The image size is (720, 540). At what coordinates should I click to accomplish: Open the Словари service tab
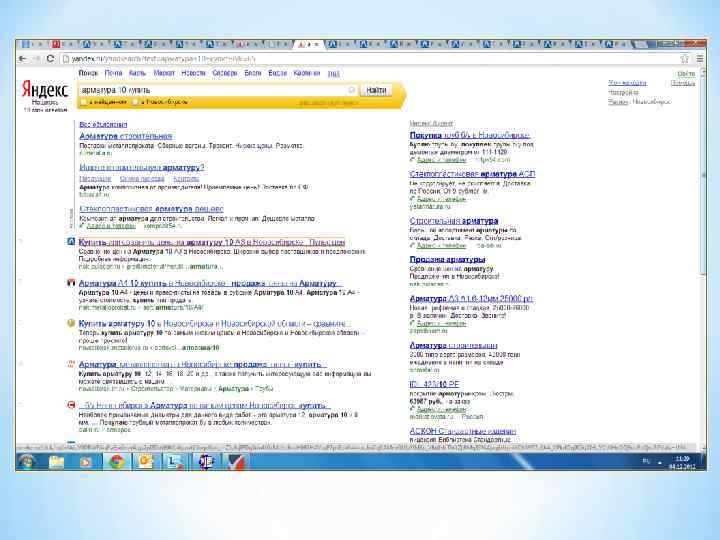[x=225, y=73]
